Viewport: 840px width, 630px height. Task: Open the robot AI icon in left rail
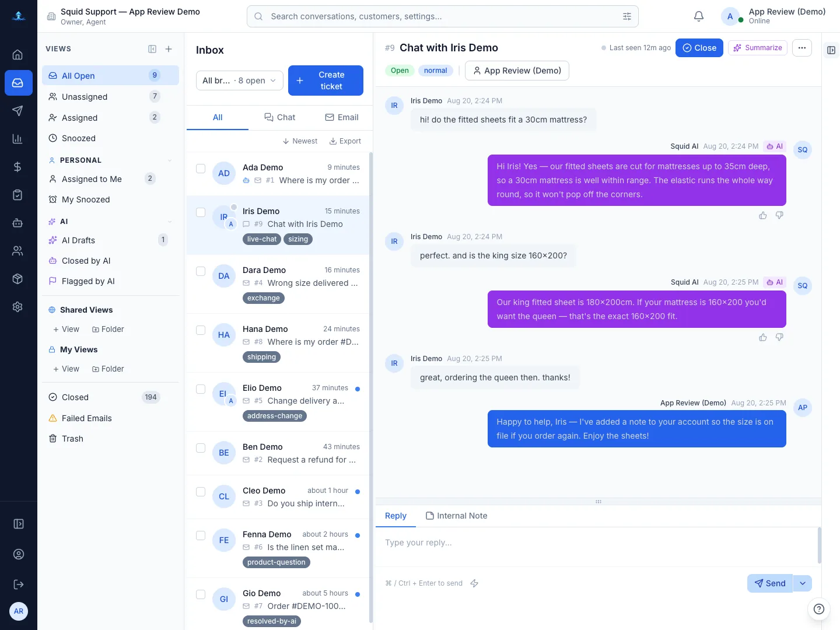17,223
